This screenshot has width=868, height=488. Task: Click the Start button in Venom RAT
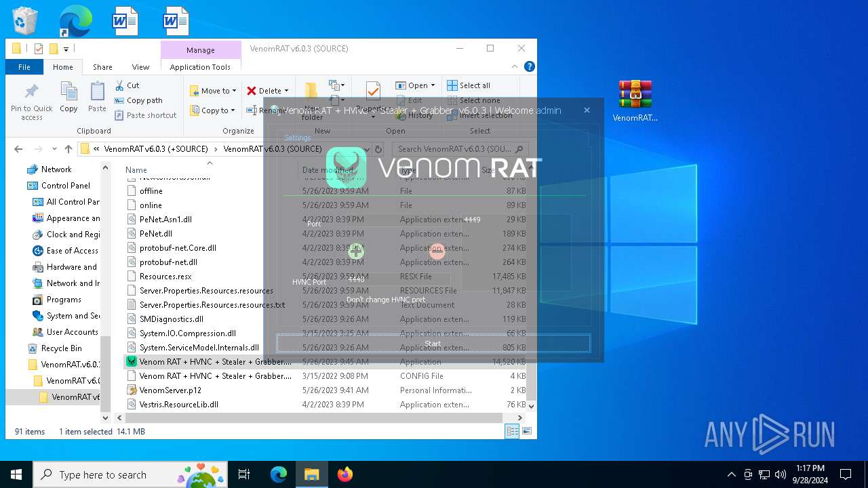pyautogui.click(x=433, y=344)
